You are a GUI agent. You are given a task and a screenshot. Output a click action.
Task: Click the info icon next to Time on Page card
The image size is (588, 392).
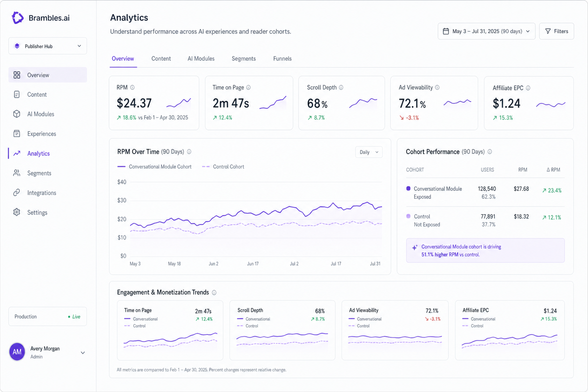[x=248, y=87]
